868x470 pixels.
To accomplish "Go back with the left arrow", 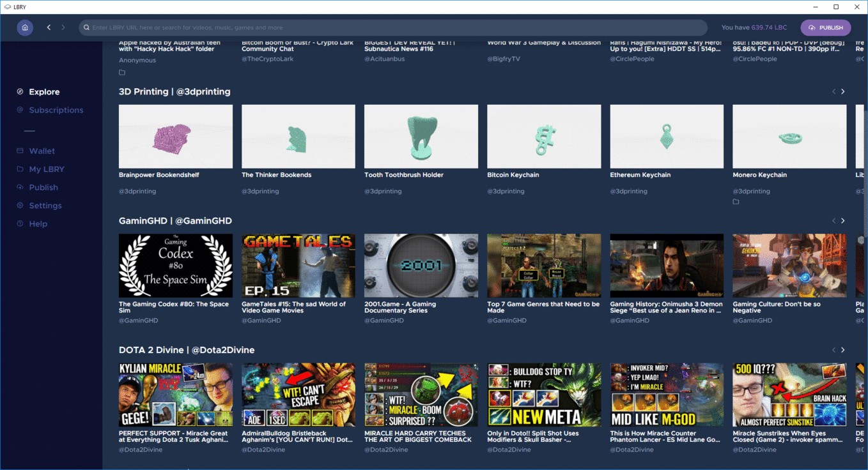I will 49,27.
